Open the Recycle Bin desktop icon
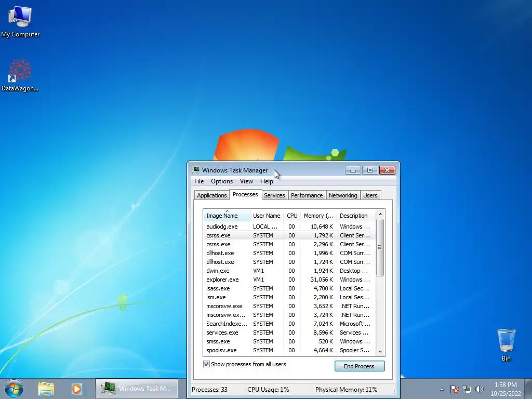 click(506, 345)
